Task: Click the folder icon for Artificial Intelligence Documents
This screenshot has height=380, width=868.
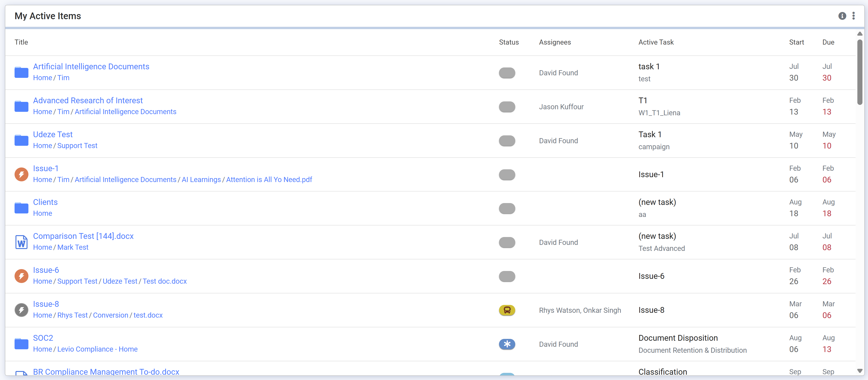Action: point(21,73)
